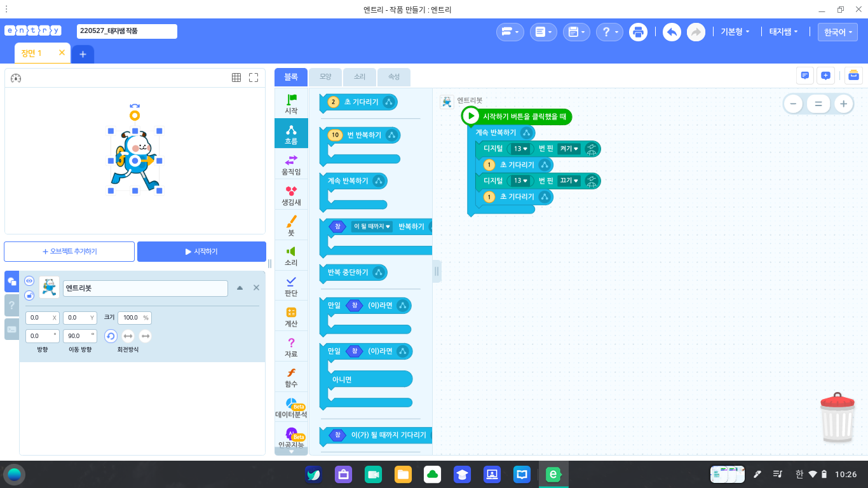
Task: Click the X coordinate field
Action: (43, 318)
